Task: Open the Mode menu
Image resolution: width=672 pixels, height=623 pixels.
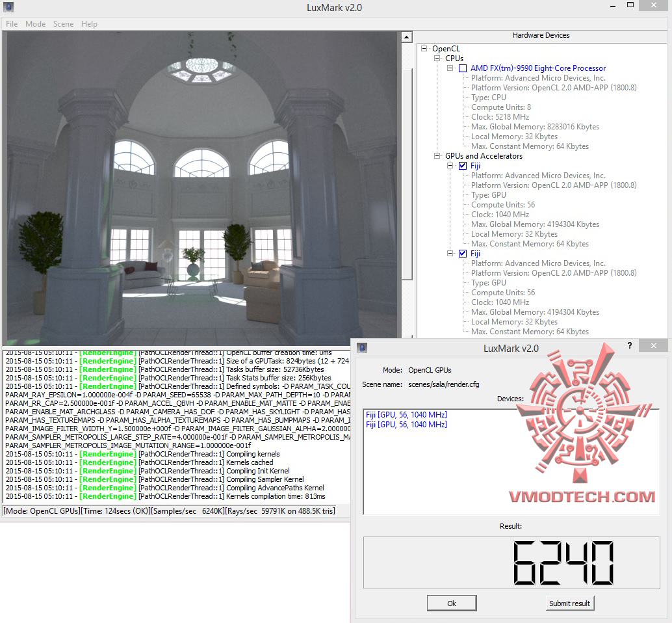Action: [35, 24]
